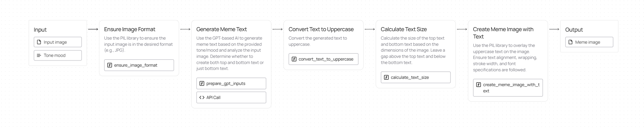Open the Meme image output item
644x128 pixels.
coord(589,42)
